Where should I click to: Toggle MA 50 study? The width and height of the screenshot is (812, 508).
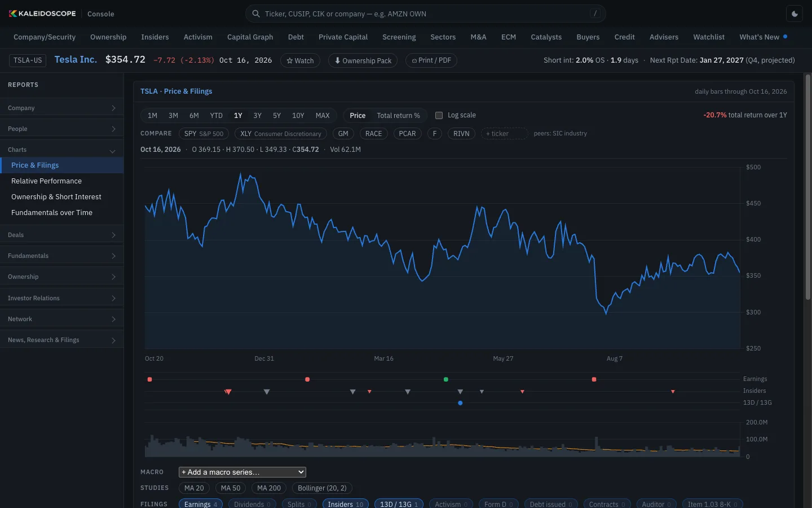point(231,488)
